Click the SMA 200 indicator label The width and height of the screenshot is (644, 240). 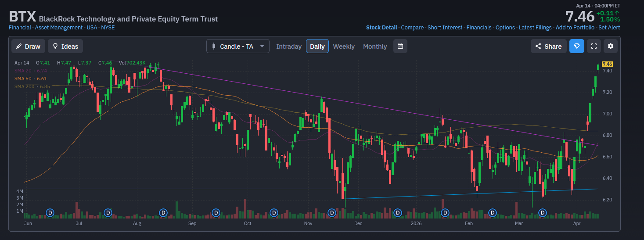32,86
